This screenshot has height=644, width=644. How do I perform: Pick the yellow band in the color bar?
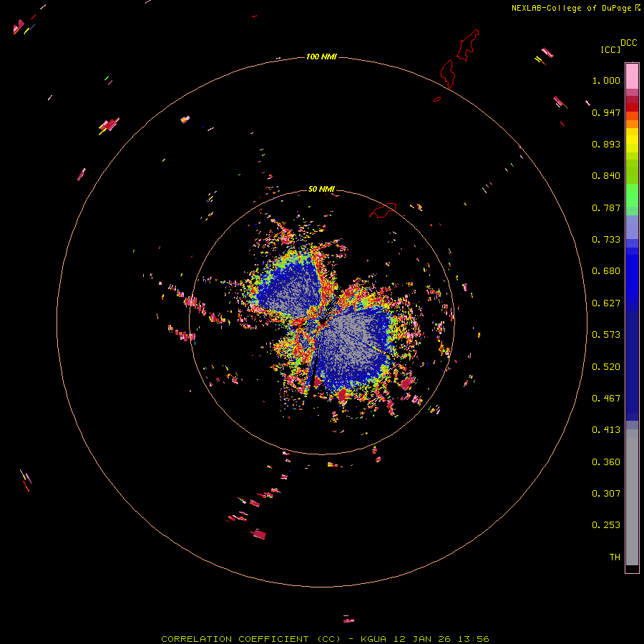(632, 140)
